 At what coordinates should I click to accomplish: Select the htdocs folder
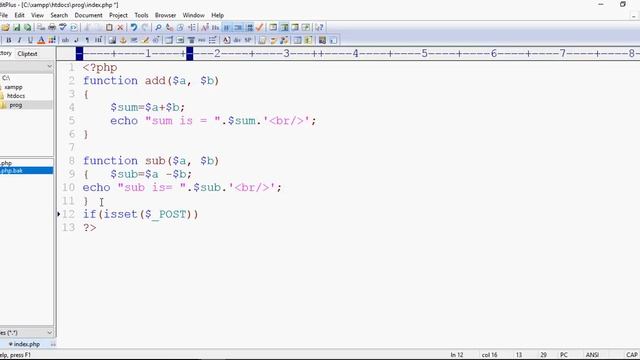click(16, 96)
